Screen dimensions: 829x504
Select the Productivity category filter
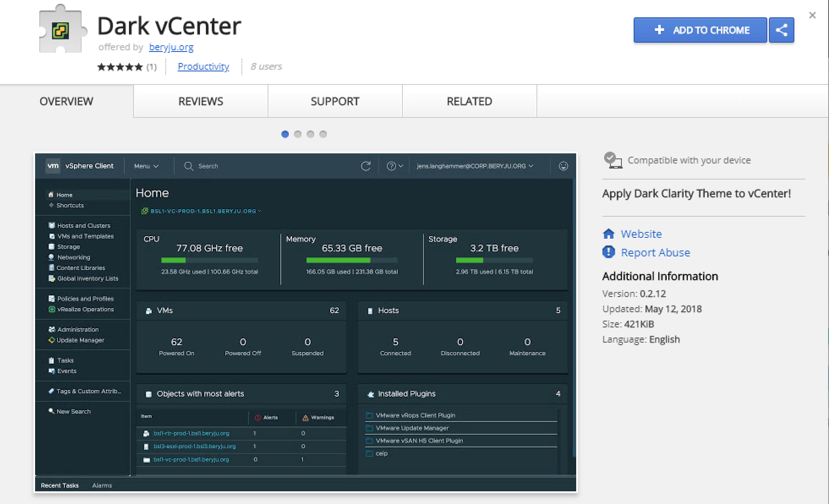pos(203,66)
